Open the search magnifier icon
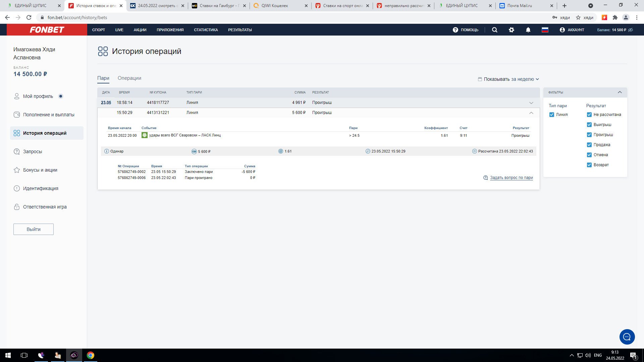The height and width of the screenshot is (362, 644). coord(494,30)
